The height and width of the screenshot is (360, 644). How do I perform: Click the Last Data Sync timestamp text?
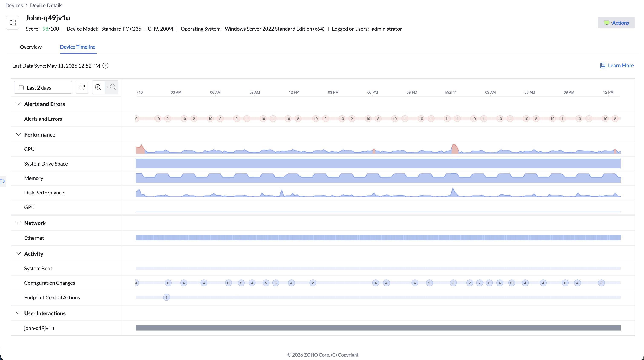coord(56,66)
